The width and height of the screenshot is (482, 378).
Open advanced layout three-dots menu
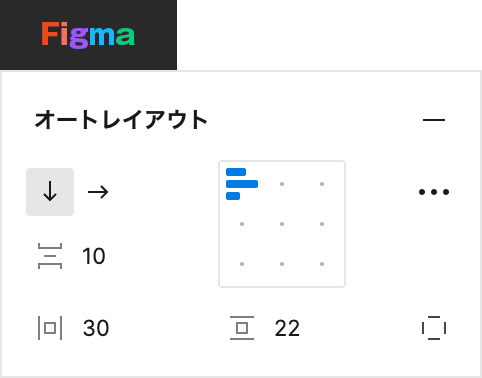point(434,192)
